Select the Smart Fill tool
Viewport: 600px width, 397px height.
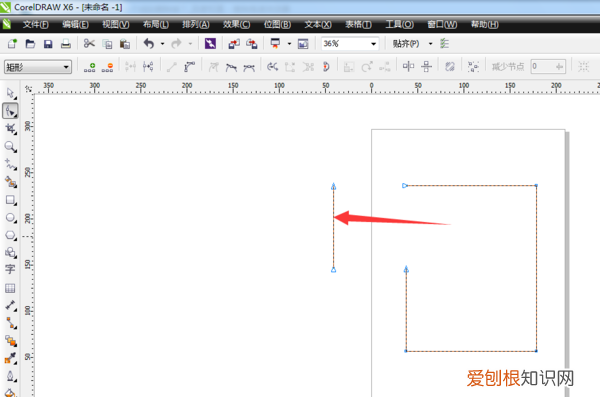pos(10,182)
